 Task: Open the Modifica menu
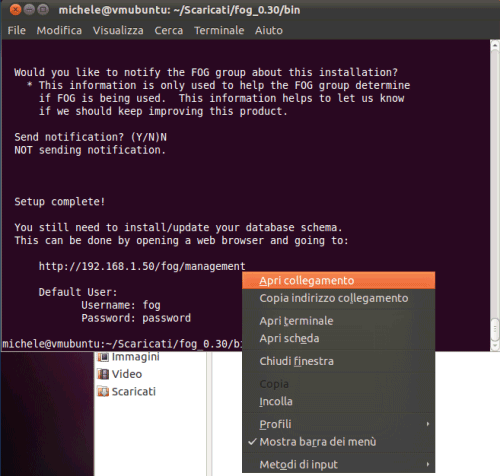pyautogui.click(x=59, y=30)
